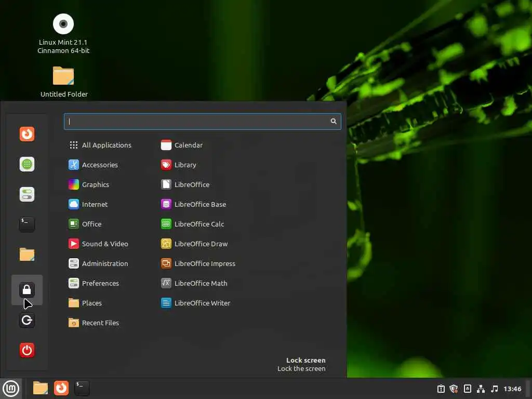This screenshot has height=399, width=532.
Task: Select the Office category
Action: [x=85, y=224]
